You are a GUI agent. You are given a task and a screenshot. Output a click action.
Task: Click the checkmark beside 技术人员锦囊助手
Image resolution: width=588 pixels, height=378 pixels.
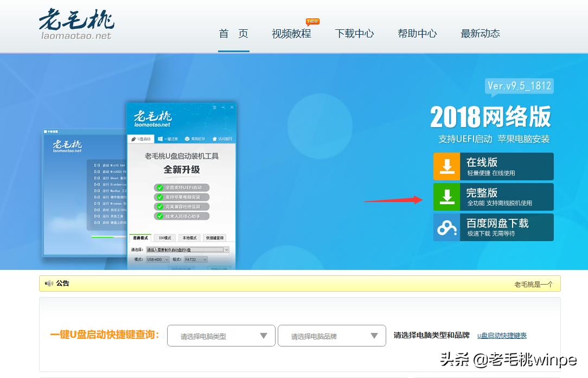(x=159, y=216)
